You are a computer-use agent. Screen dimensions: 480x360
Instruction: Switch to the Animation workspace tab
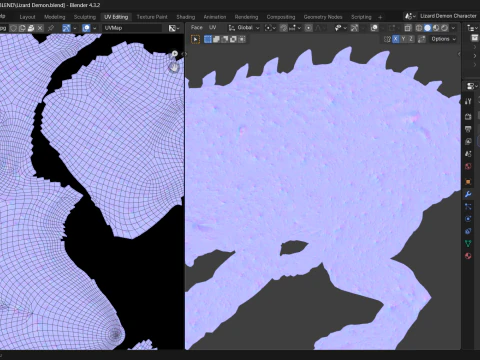click(215, 17)
